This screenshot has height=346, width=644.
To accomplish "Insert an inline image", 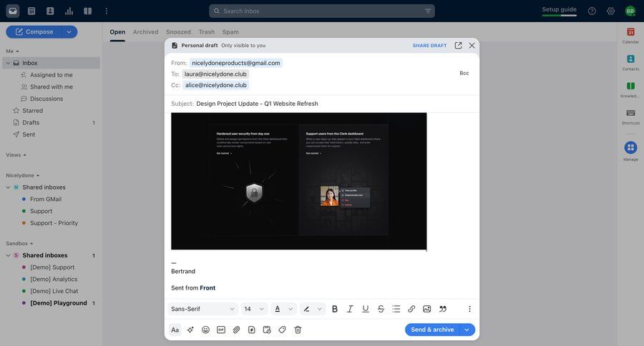I will 426,309.
